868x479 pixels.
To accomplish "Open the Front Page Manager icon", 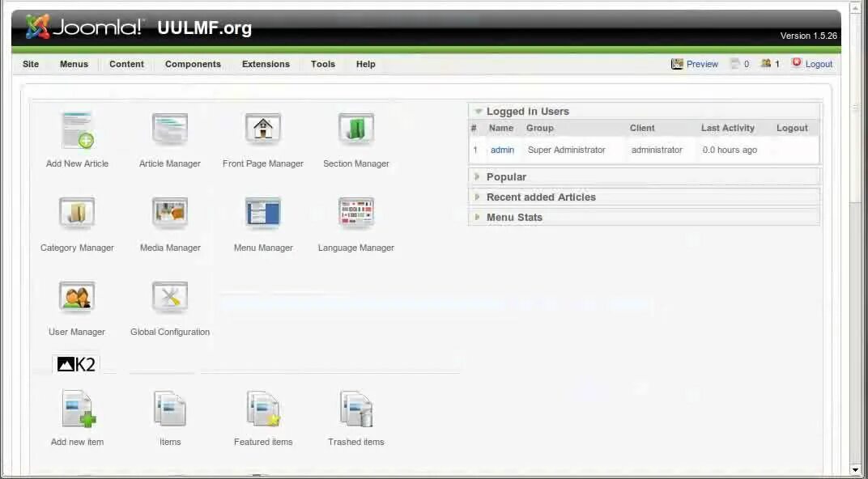I will coord(263,129).
